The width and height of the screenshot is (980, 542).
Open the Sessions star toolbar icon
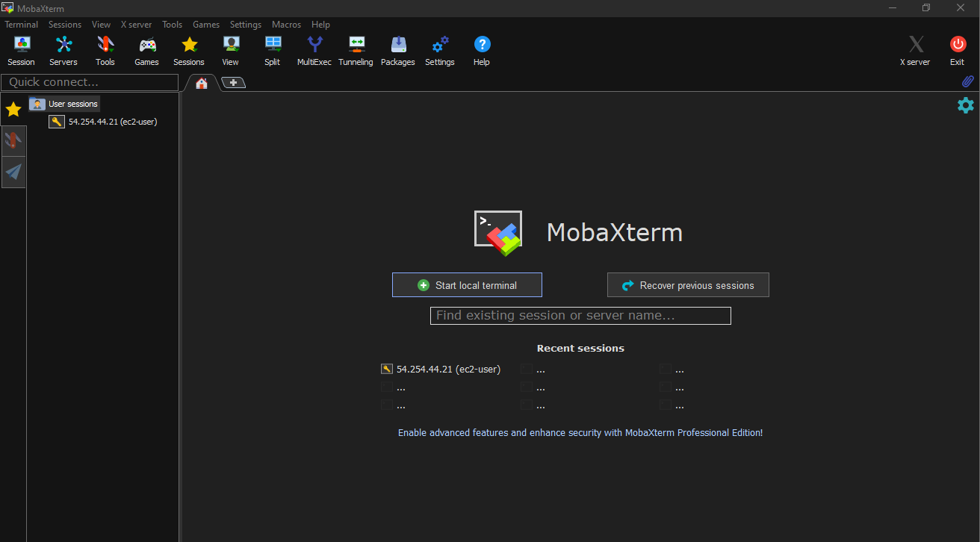[189, 51]
